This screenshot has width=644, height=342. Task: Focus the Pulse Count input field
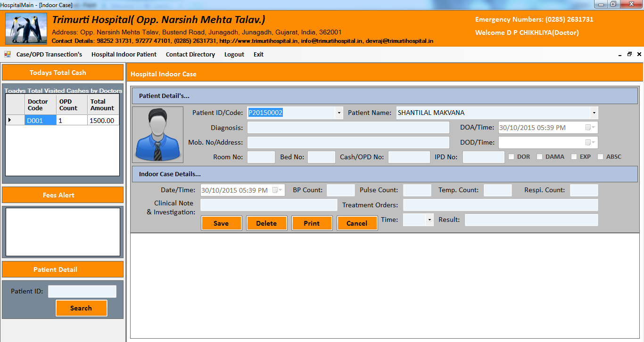pos(417,190)
